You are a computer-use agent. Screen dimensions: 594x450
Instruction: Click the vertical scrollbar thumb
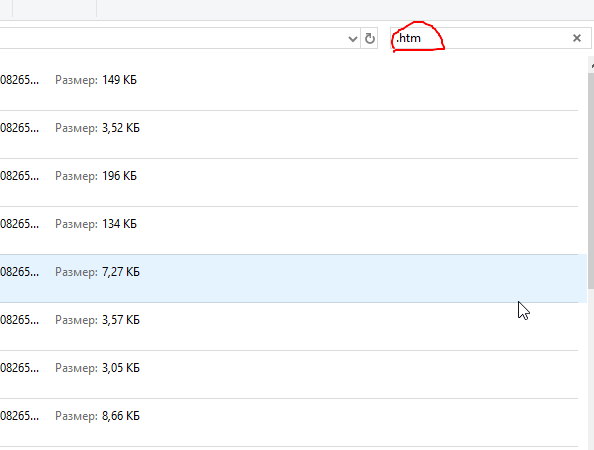click(591, 181)
